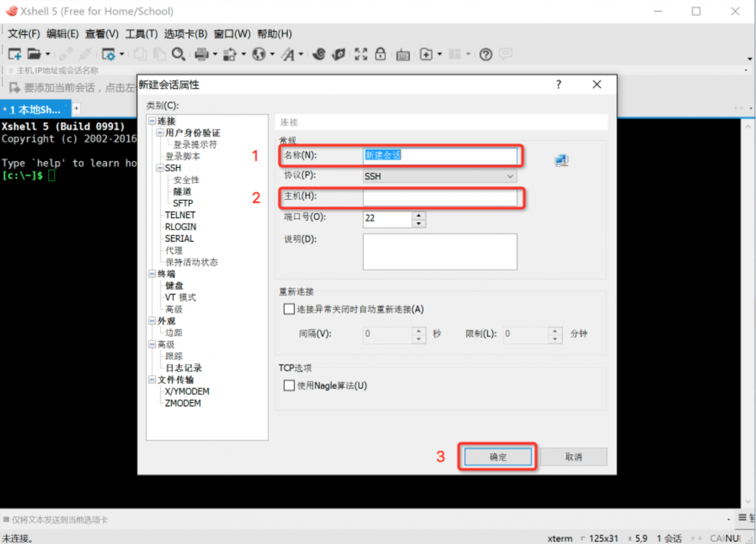This screenshot has height=544, width=756.
Task: Click the Xagent swirl icon
Action: [x=319, y=54]
